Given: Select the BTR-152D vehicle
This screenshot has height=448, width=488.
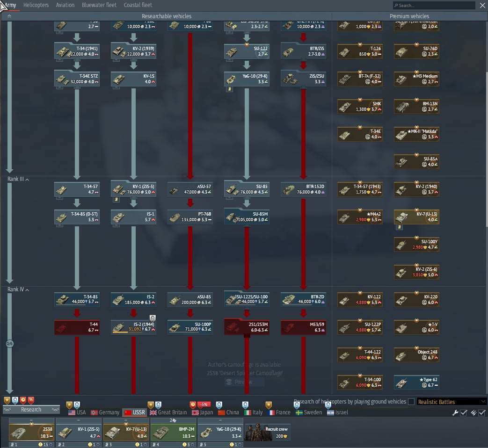Looking at the screenshot, I should [304, 189].
